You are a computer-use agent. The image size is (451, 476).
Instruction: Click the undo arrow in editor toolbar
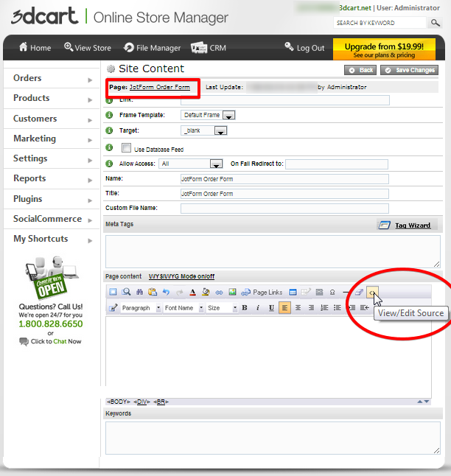166,293
